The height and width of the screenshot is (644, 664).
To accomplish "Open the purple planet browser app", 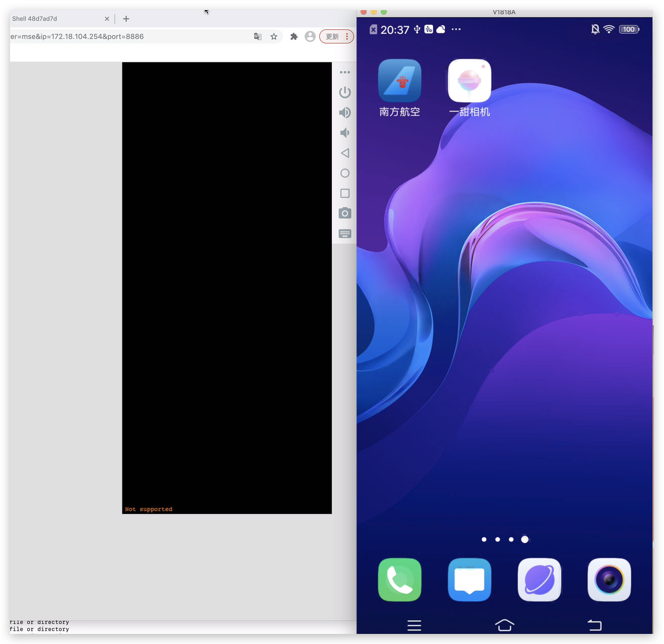I will (539, 579).
